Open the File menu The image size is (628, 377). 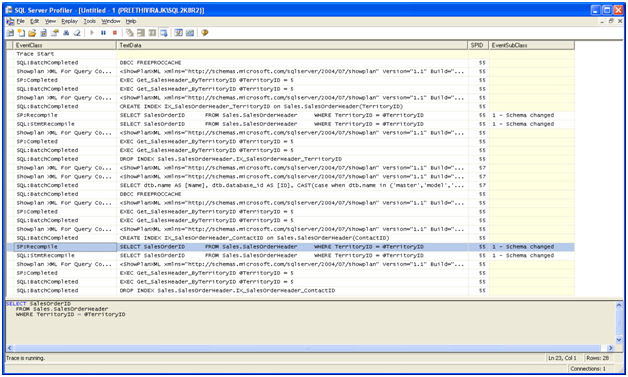[x=21, y=21]
